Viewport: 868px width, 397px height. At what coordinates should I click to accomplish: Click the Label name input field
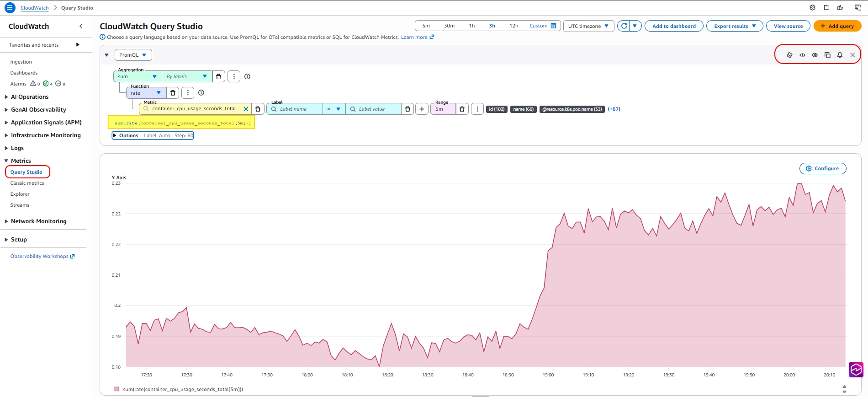pos(295,109)
